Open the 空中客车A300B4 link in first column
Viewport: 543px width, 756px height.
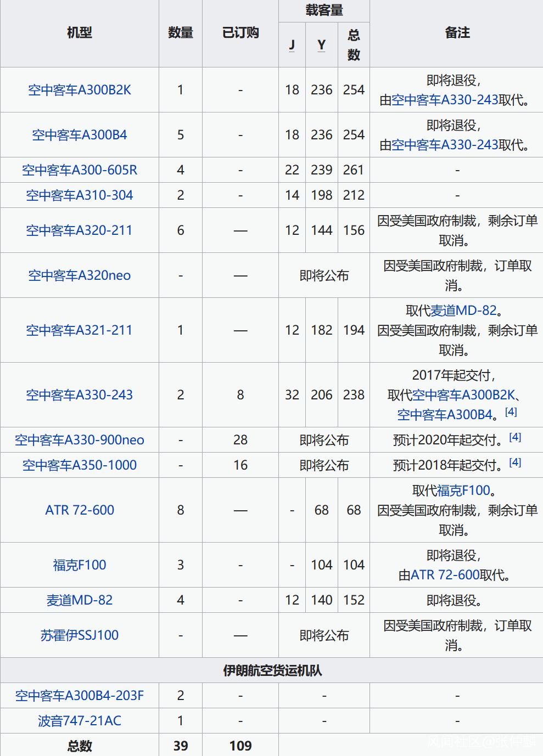point(80,135)
